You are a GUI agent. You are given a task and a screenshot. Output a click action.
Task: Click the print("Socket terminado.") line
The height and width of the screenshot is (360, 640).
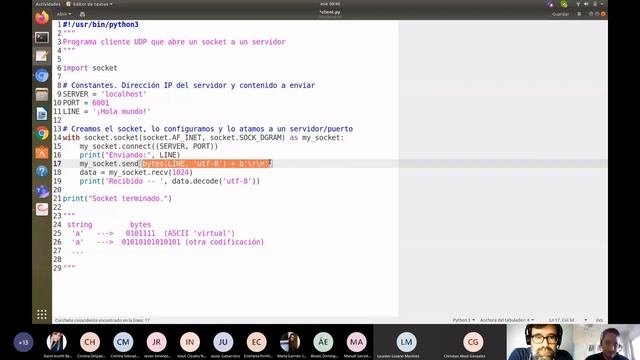click(117, 198)
